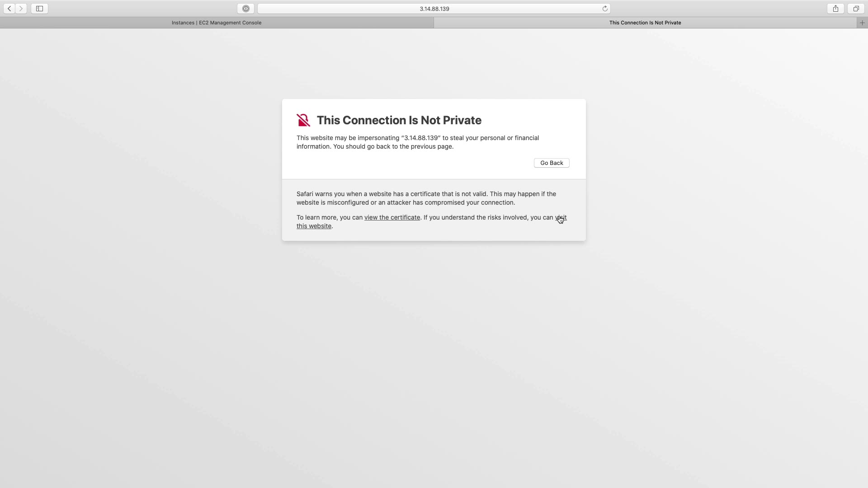Image resolution: width=868 pixels, height=488 pixels.
Task: Switch to Instances EC2 Management Console tab
Action: pos(217,23)
